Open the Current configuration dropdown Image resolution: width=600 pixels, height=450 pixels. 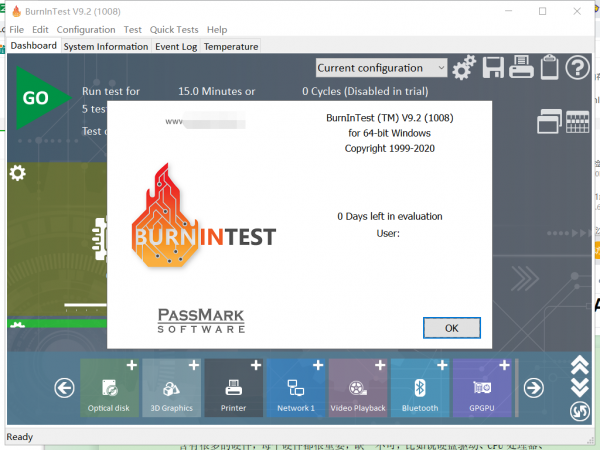pyautogui.click(x=381, y=68)
